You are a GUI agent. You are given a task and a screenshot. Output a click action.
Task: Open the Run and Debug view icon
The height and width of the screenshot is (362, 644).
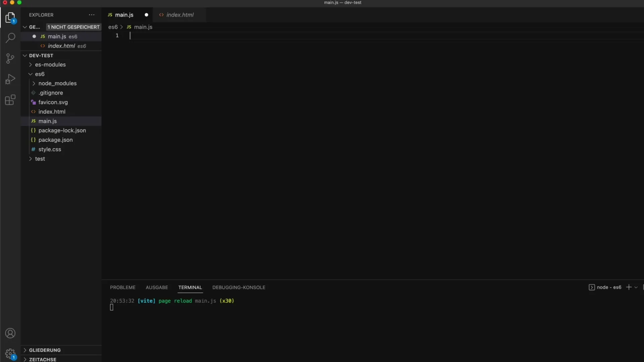(10, 79)
